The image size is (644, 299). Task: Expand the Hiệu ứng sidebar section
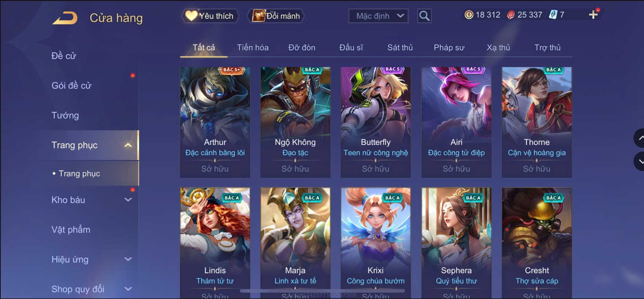point(128,259)
